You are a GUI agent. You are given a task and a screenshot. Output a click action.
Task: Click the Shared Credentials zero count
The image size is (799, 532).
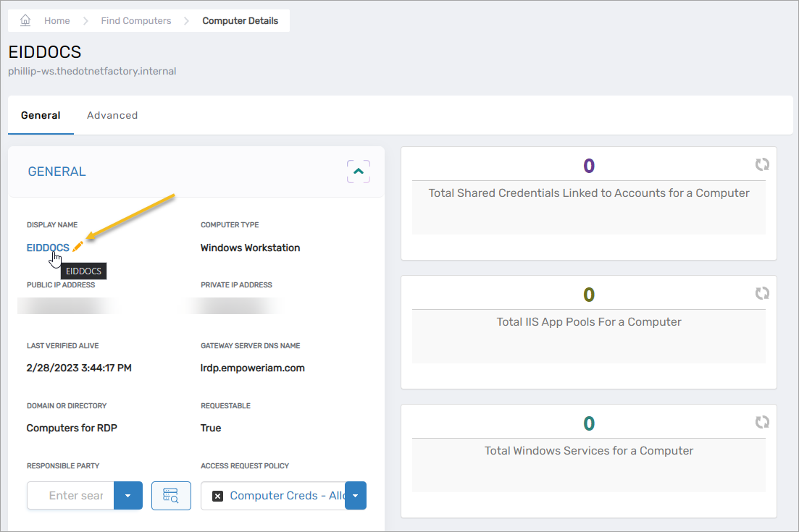pyautogui.click(x=588, y=166)
